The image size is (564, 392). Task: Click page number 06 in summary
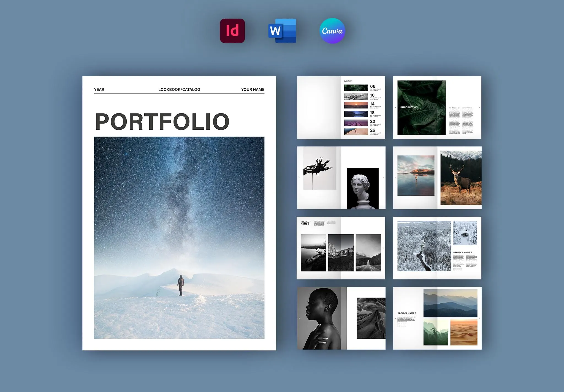pos(373,86)
